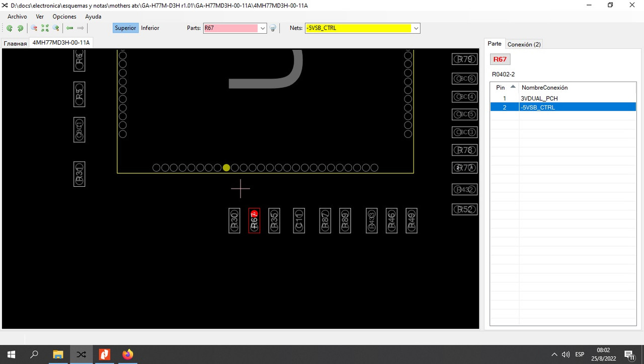Switch to the Conexión (2) tab
This screenshot has width=644, height=364.
pos(524,44)
